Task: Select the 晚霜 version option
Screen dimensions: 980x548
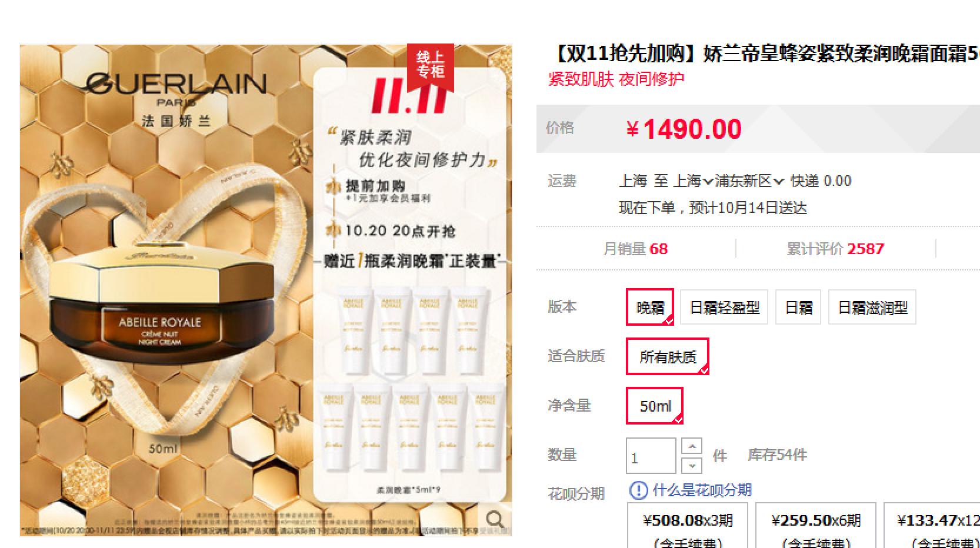Action: (x=650, y=307)
